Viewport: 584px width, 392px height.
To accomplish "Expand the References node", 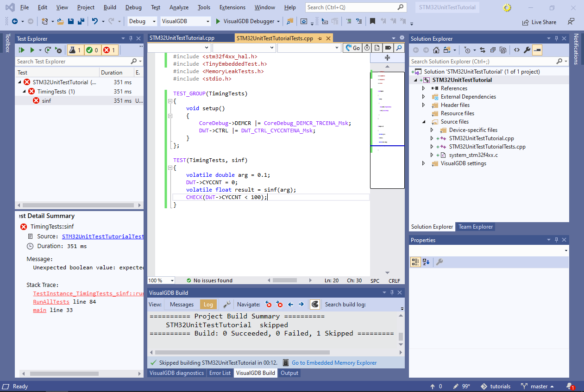I will [423, 88].
